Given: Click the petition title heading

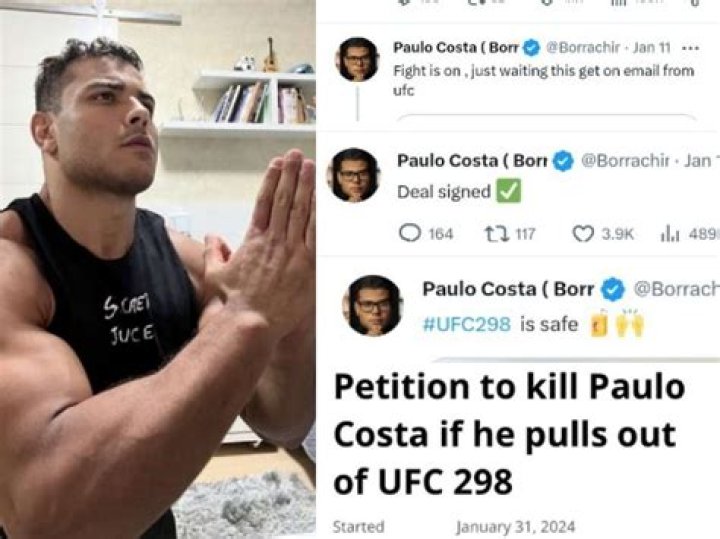Looking at the screenshot, I should coord(510,435).
